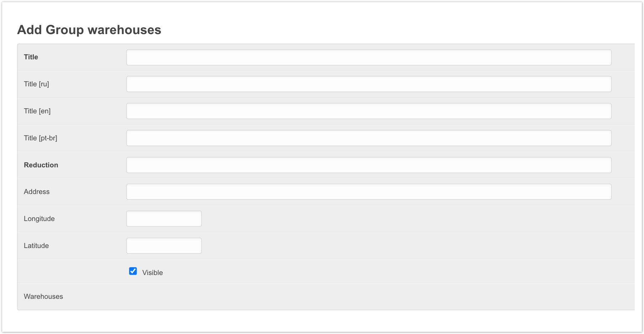Focus the Reduction input field
Image resolution: width=644 pixels, height=334 pixels.
(369, 165)
